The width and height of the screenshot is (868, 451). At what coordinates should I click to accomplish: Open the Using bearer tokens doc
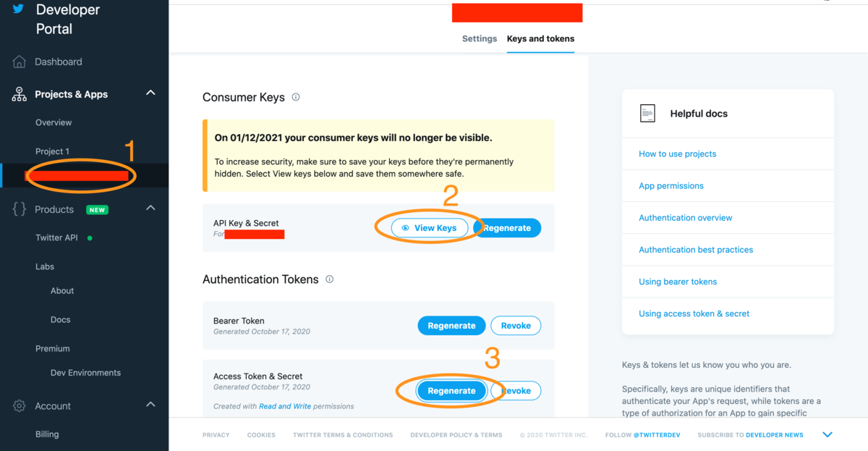pos(678,282)
